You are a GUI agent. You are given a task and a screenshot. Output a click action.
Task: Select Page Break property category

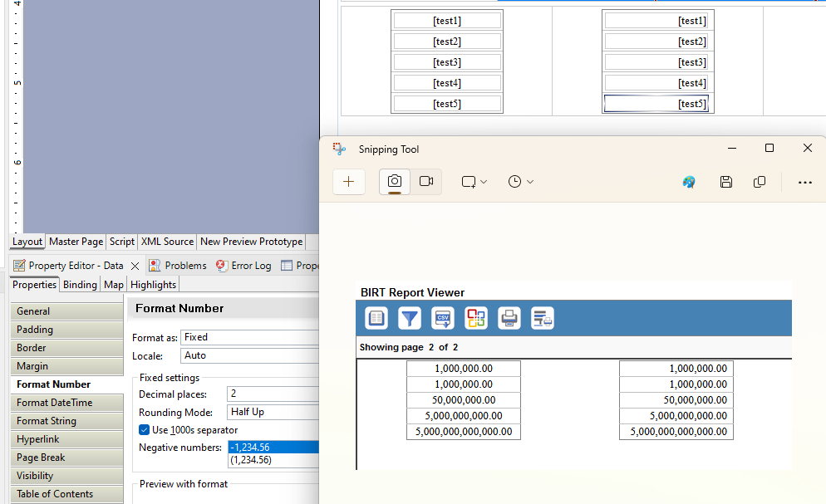[67, 458]
